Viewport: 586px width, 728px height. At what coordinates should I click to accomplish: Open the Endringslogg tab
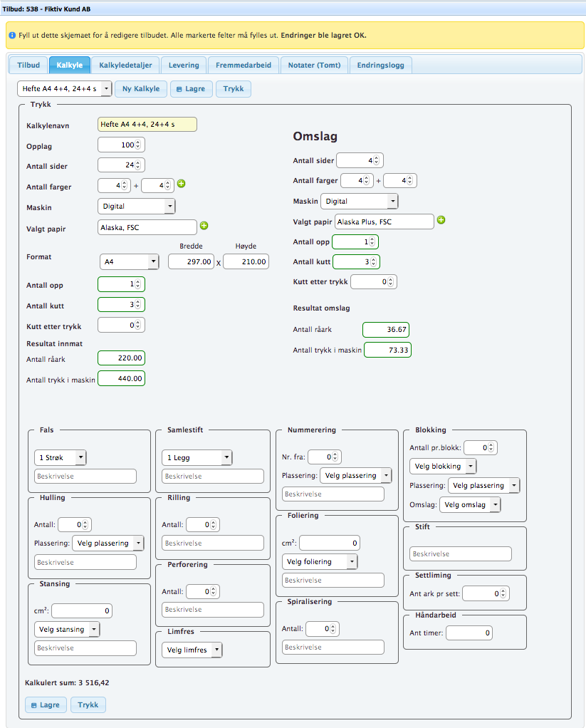[x=380, y=65]
